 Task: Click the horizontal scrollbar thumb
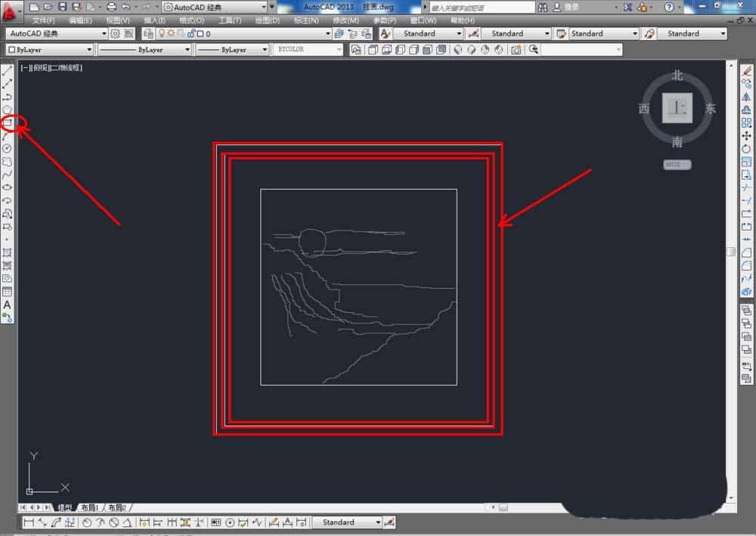(x=503, y=507)
